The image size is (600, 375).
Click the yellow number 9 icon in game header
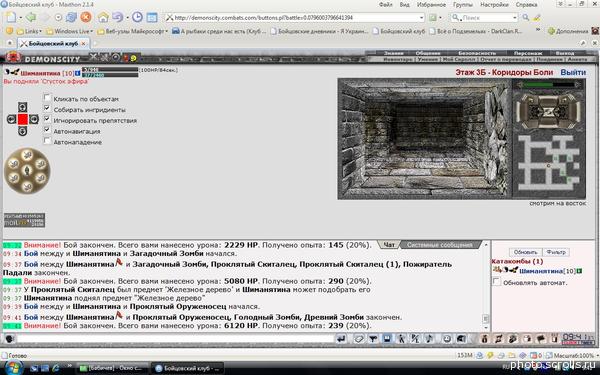point(133,59)
